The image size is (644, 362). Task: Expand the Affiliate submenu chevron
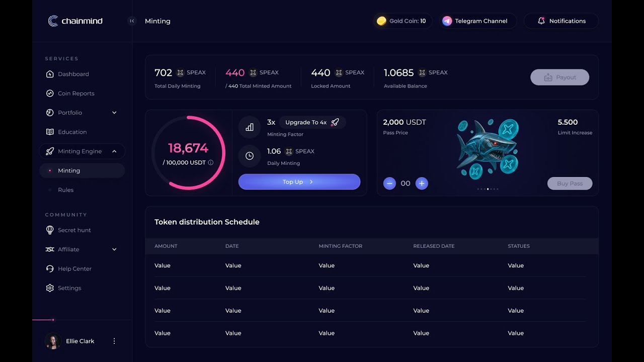click(114, 249)
